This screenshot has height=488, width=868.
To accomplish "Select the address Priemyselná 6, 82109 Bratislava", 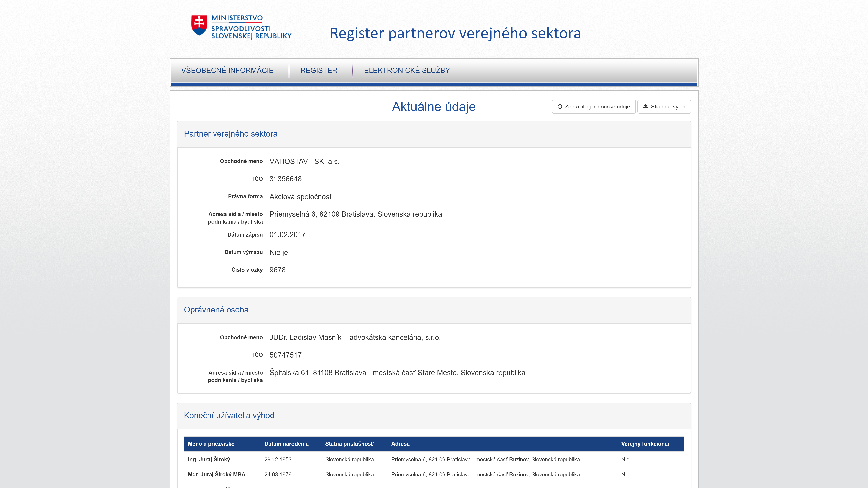I will (355, 214).
